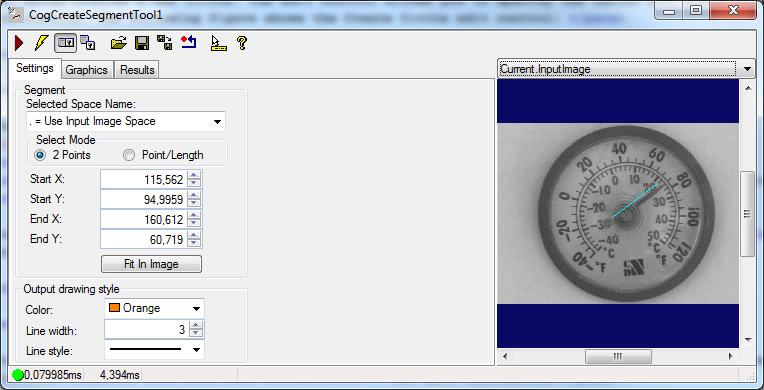The height and width of the screenshot is (390, 764).
Task: Click the Fit In Image button
Action: coord(151,264)
